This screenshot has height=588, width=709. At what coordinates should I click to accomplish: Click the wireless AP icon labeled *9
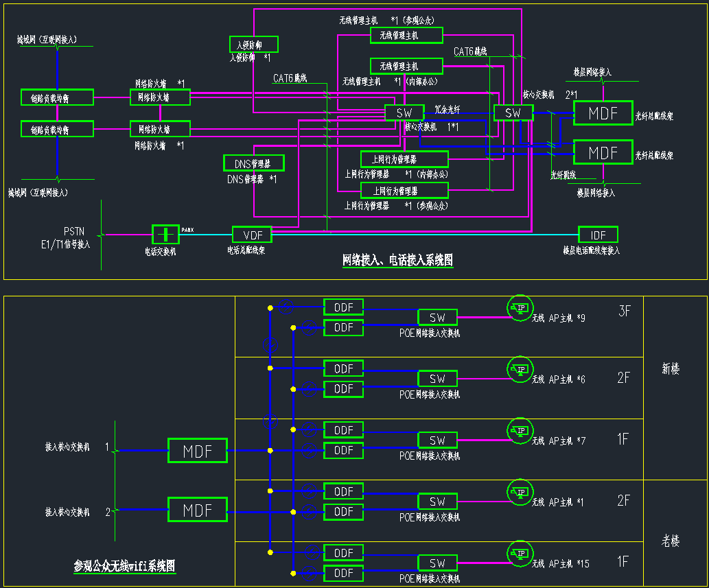pyautogui.click(x=520, y=308)
